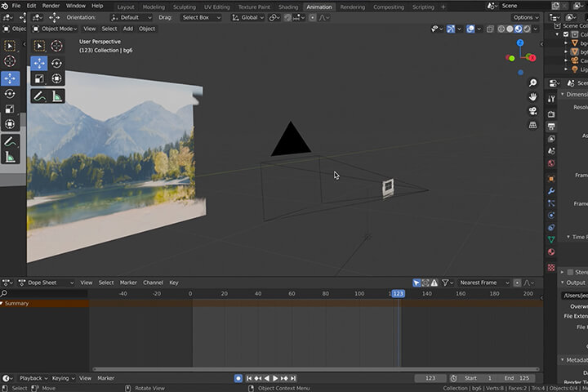Click the Camera object icon in outliner
588x392 pixels.
(x=574, y=60)
